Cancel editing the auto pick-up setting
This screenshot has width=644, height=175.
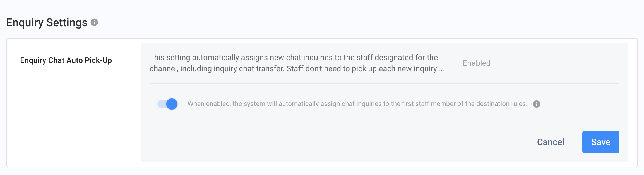tap(551, 142)
